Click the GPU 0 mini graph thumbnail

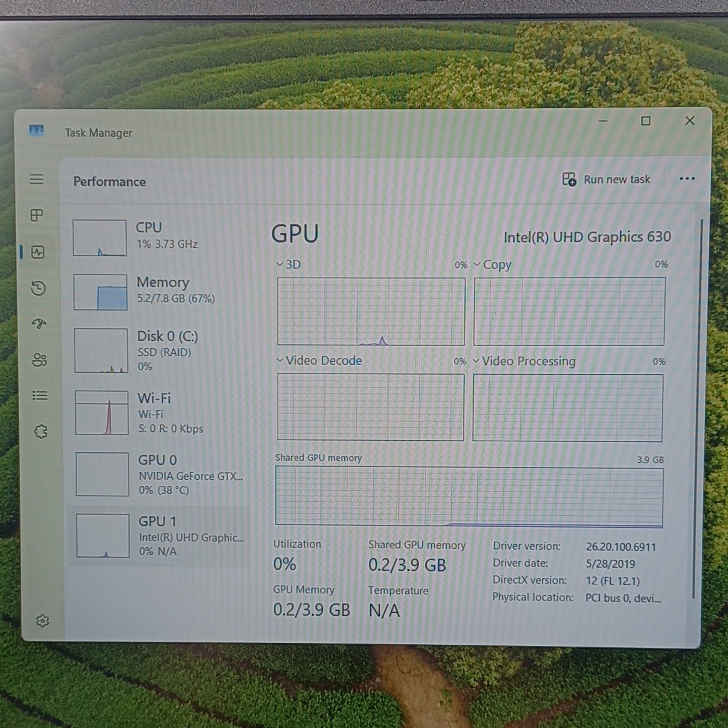coord(102,474)
